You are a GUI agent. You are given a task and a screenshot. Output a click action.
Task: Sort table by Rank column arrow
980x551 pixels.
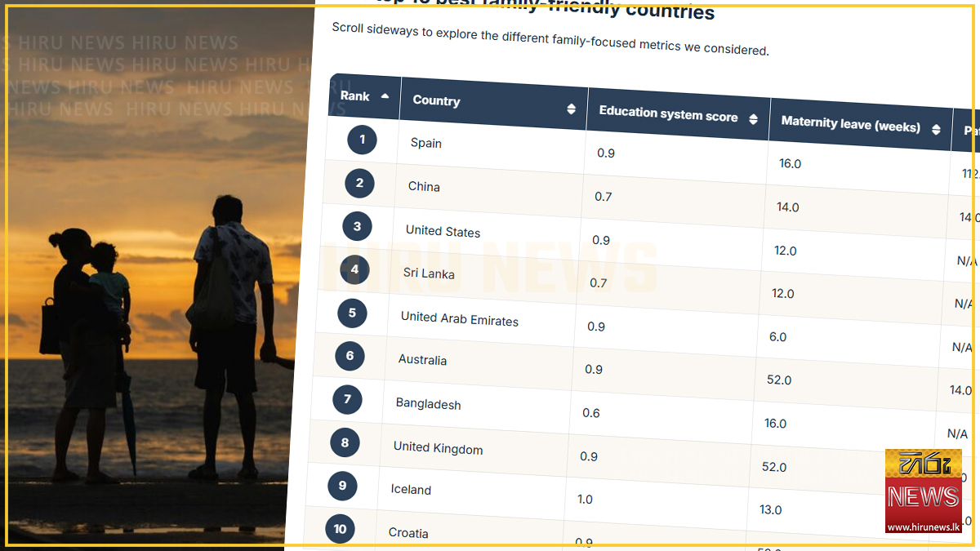pyautogui.click(x=385, y=96)
